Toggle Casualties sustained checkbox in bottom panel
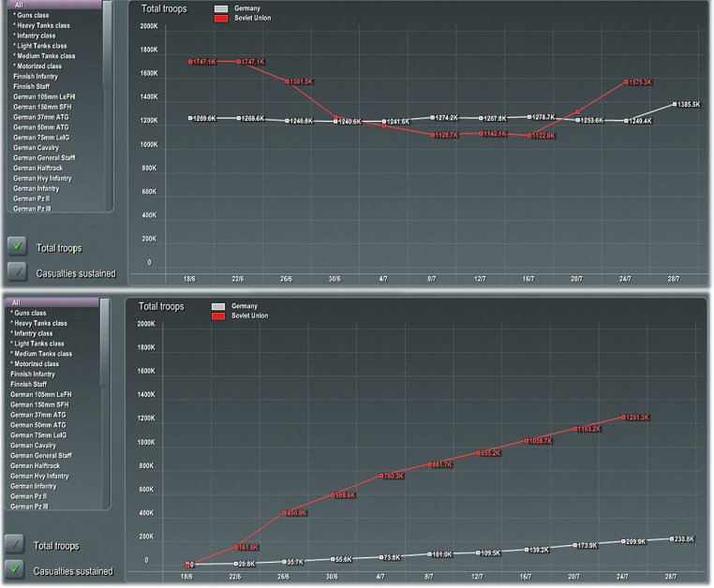Image resolution: width=714 pixels, height=588 pixels. coord(15,569)
